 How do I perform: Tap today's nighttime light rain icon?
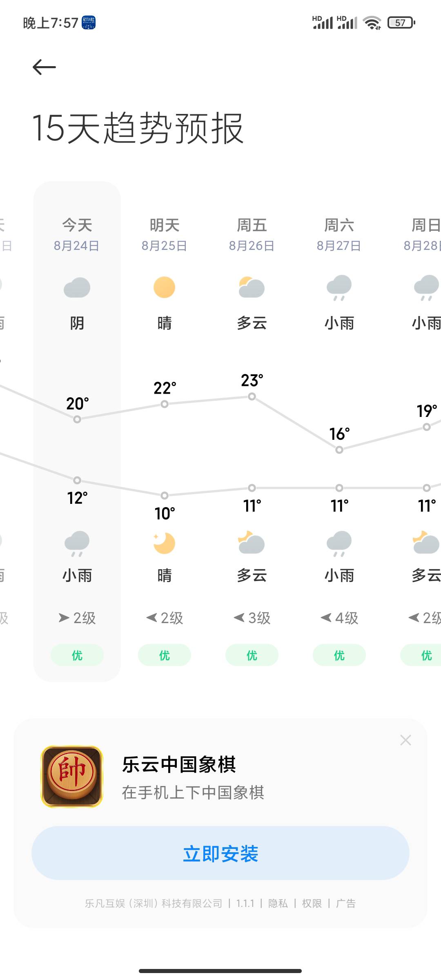click(77, 543)
